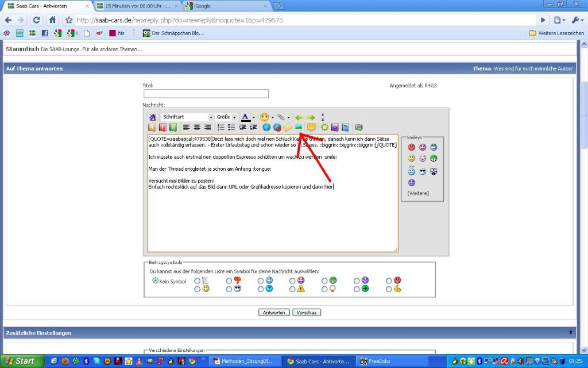This screenshot has width=588, height=368.
Task: Click the Antworten submit button
Action: (x=274, y=312)
